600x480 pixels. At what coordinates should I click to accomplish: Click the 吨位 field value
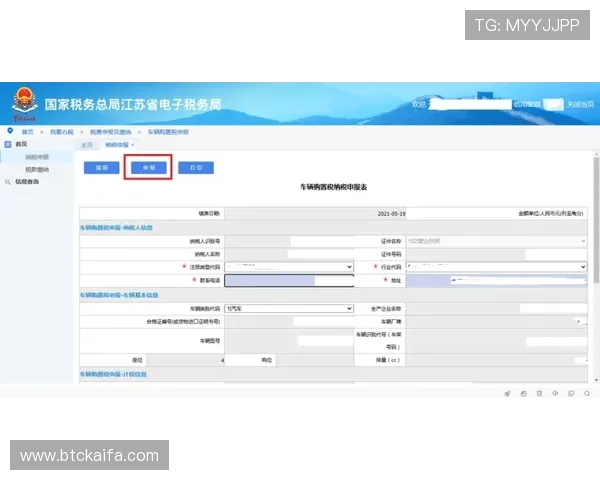[315, 360]
